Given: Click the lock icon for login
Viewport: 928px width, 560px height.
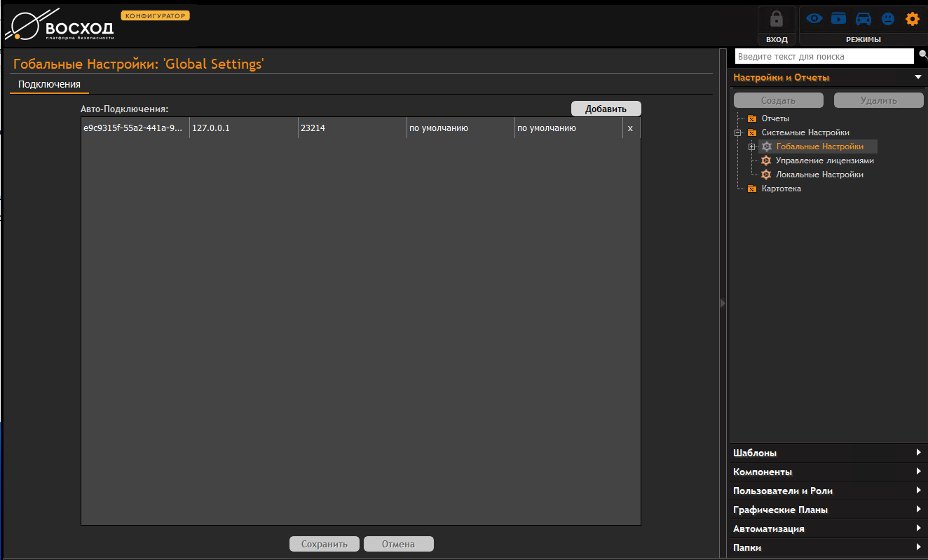Looking at the screenshot, I should pyautogui.click(x=777, y=20).
